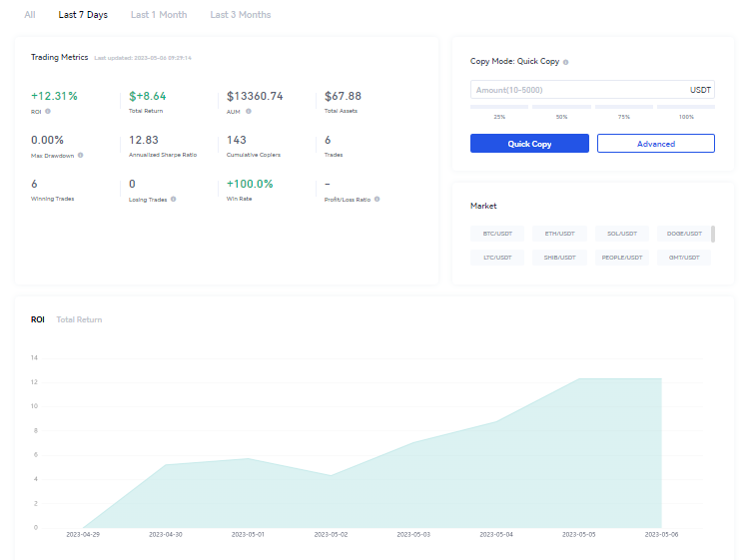Viewport: 746px width, 560px height.
Task: Select the PEOPLE/USDT market tag
Action: (x=622, y=258)
